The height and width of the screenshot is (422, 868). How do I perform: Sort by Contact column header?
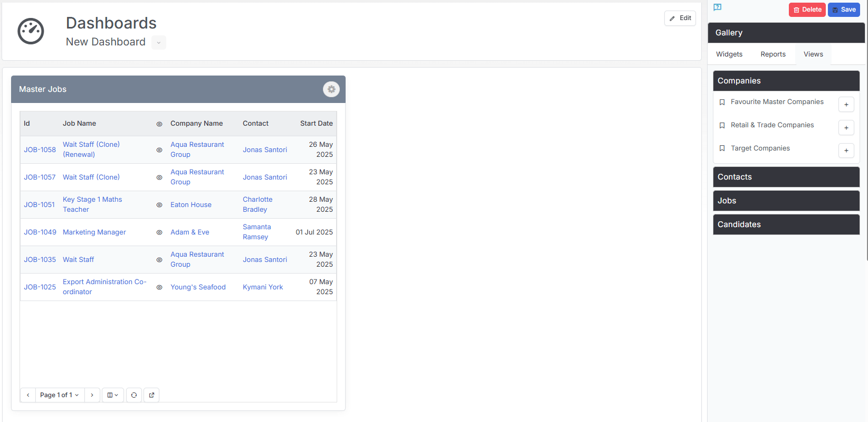[255, 124]
